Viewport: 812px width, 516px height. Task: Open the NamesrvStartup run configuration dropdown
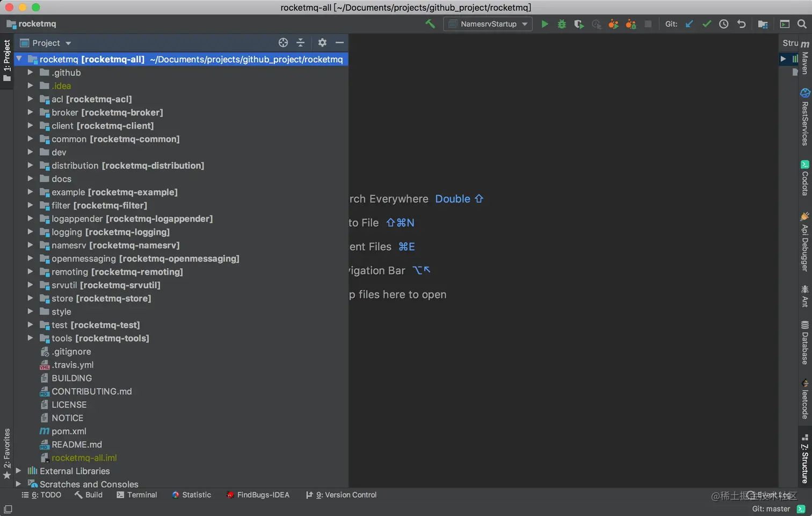click(x=488, y=24)
